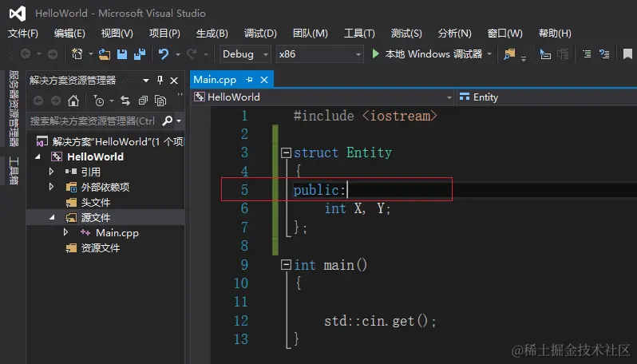Toggle the bookmark icon in the toolbar
Image resolution: width=637 pixels, height=364 pixels.
(x=627, y=53)
